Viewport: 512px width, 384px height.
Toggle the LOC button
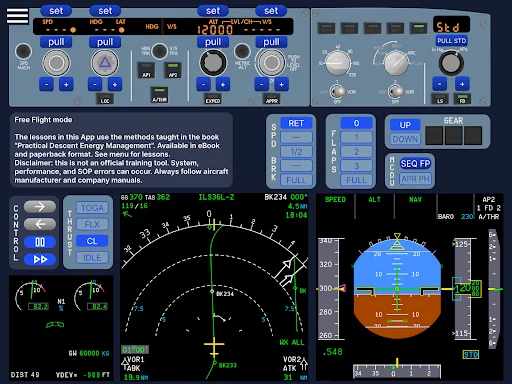click(105, 99)
